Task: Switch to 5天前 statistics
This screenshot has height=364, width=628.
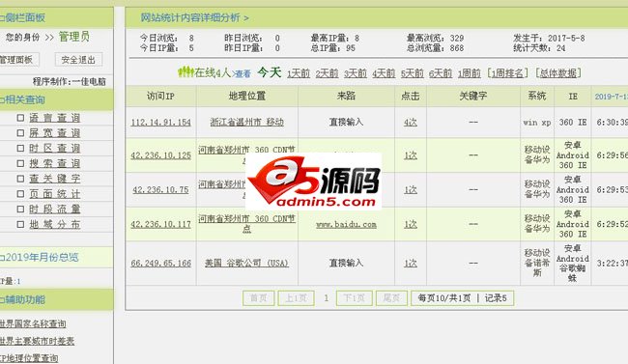Action: tap(413, 73)
